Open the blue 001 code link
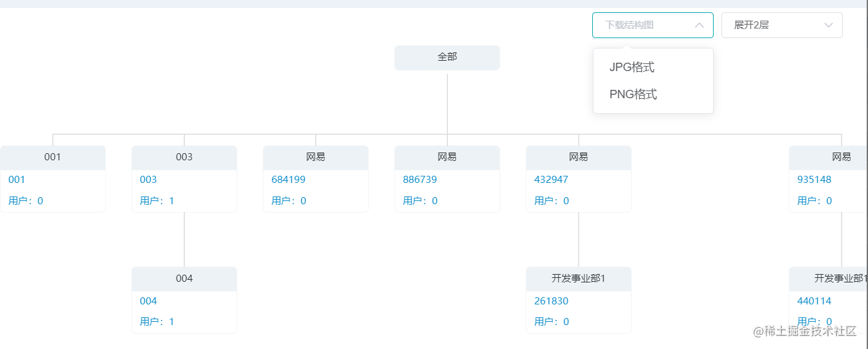The height and width of the screenshot is (349, 868). coord(17,180)
